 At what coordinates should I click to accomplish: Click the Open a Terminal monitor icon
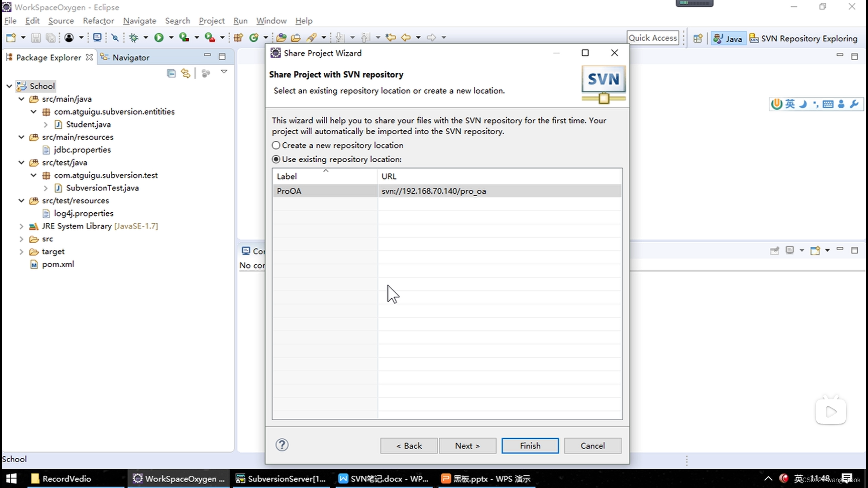pos(97,38)
